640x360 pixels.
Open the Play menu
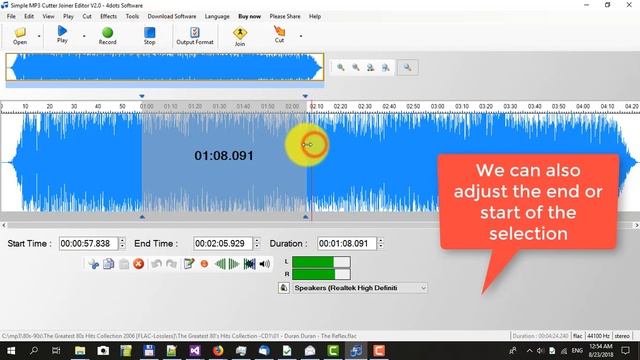coord(68,16)
